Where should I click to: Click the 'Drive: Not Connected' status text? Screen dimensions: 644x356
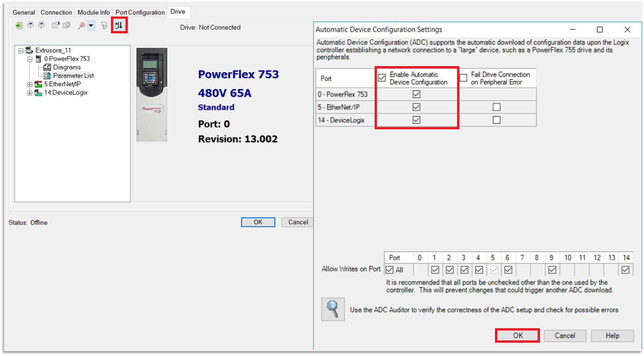(210, 27)
